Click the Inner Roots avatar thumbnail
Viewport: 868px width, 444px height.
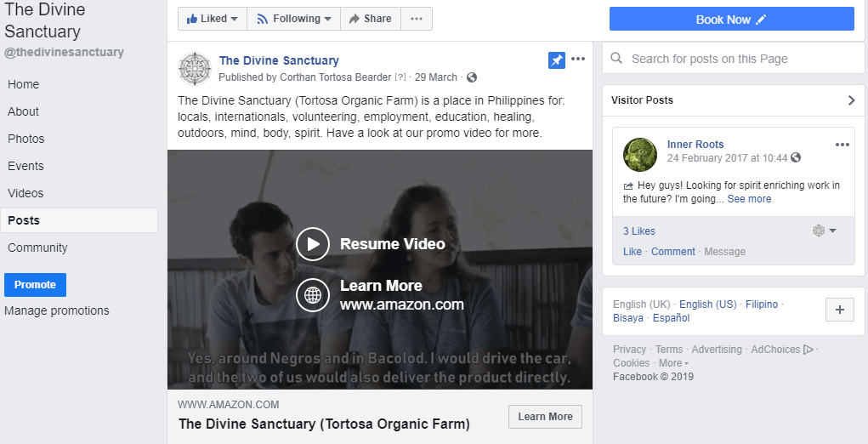[x=640, y=155]
